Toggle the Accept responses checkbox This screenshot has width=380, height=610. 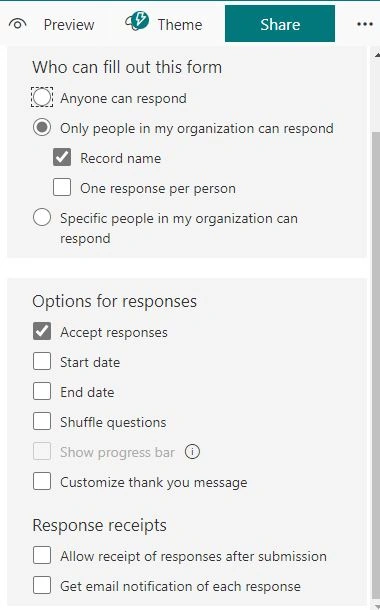point(42,331)
